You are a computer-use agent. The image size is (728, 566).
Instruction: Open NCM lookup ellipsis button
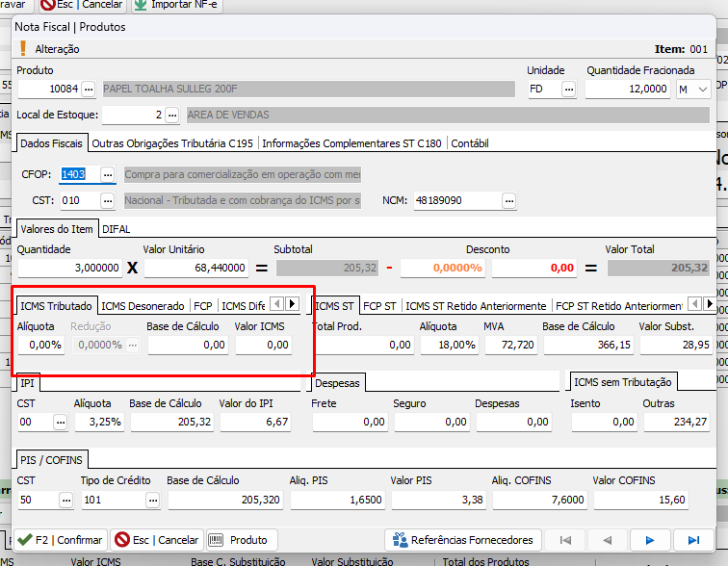pos(508,201)
